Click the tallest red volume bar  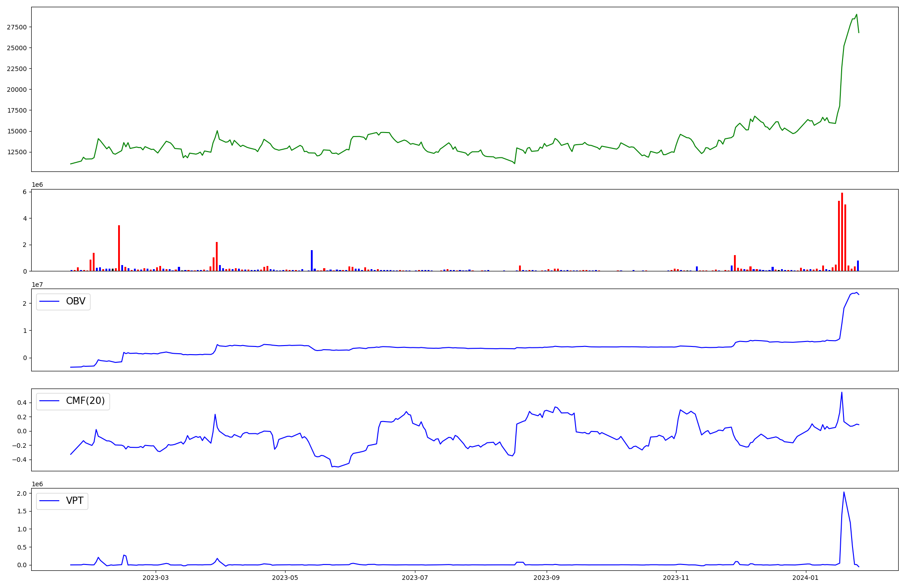coord(842,232)
